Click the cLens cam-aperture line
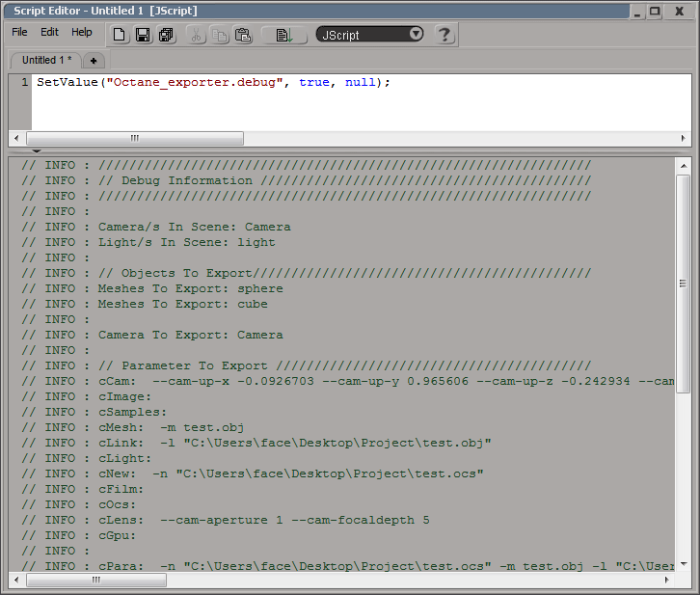Viewport: 700px width, 595px height. pyautogui.click(x=226, y=520)
